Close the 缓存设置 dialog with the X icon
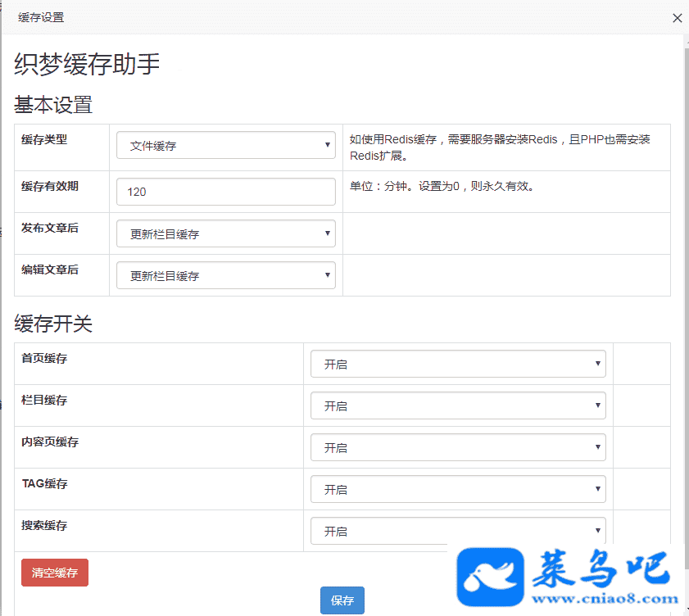This screenshot has height=616, width=689. pyautogui.click(x=677, y=18)
